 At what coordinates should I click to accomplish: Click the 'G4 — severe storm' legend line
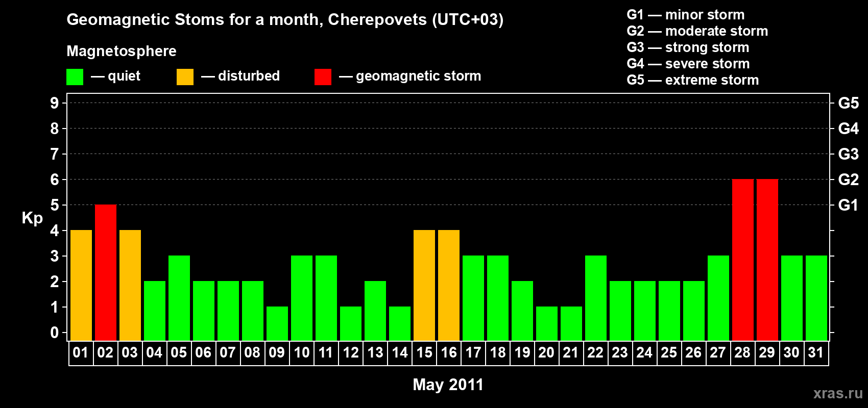pos(688,64)
